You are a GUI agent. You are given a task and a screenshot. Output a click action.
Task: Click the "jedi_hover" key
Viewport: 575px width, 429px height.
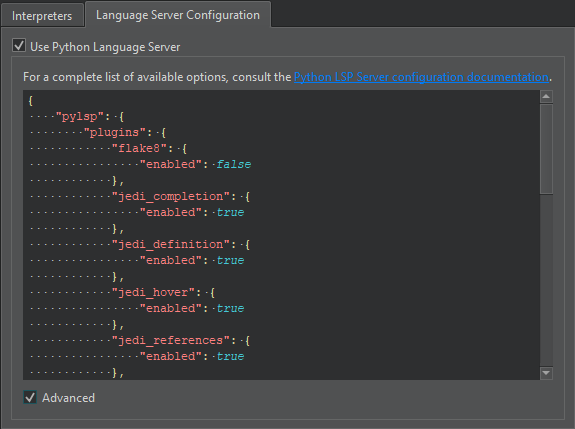[x=153, y=293]
